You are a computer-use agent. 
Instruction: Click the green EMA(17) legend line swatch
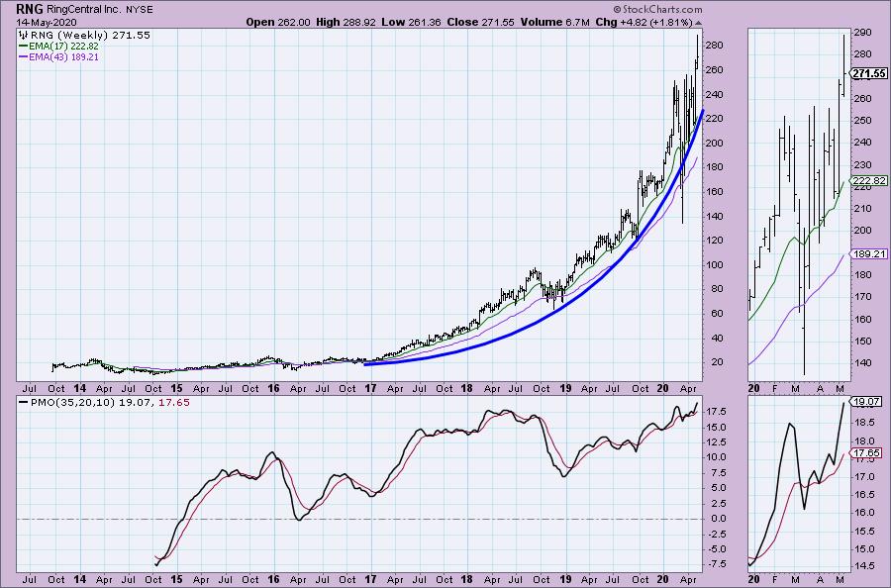click(24, 46)
